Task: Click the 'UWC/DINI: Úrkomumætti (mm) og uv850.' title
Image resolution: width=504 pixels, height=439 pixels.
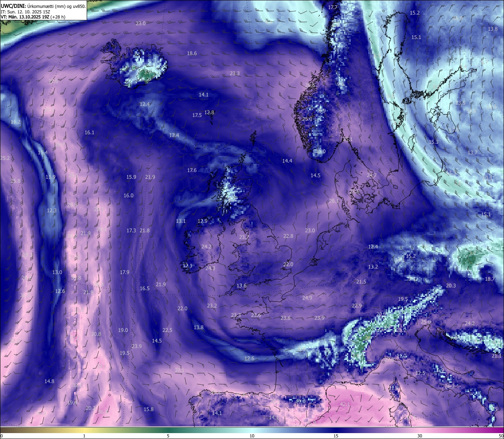Action: [43, 6]
